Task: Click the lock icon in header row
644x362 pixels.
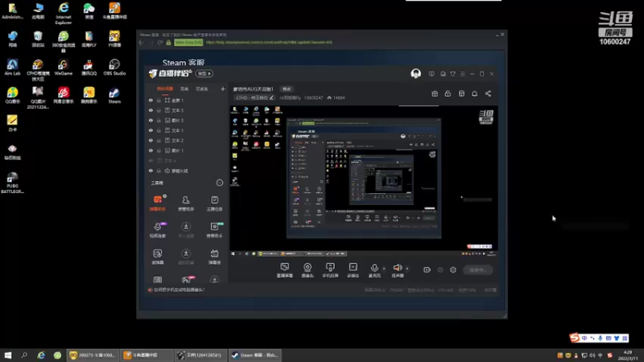Action: point(448,93)
